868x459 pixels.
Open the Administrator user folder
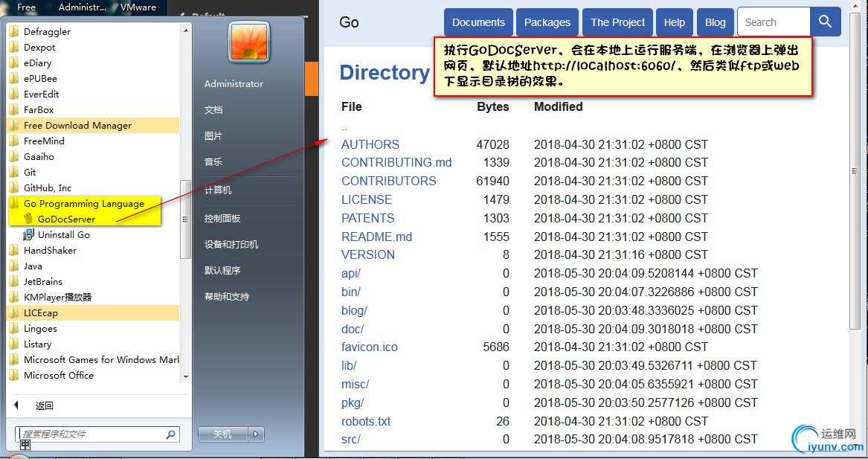234,83
